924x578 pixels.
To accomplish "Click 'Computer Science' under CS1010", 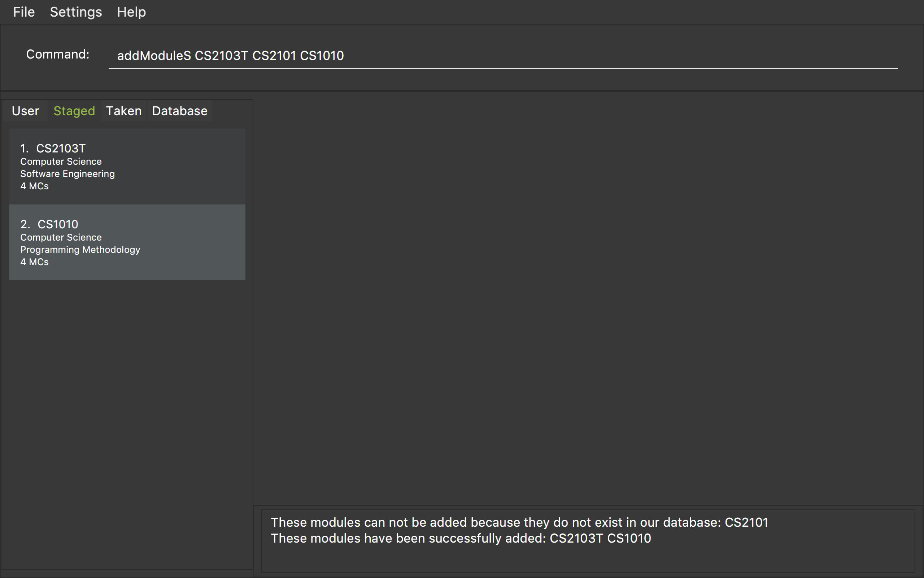I will [61, 237].
